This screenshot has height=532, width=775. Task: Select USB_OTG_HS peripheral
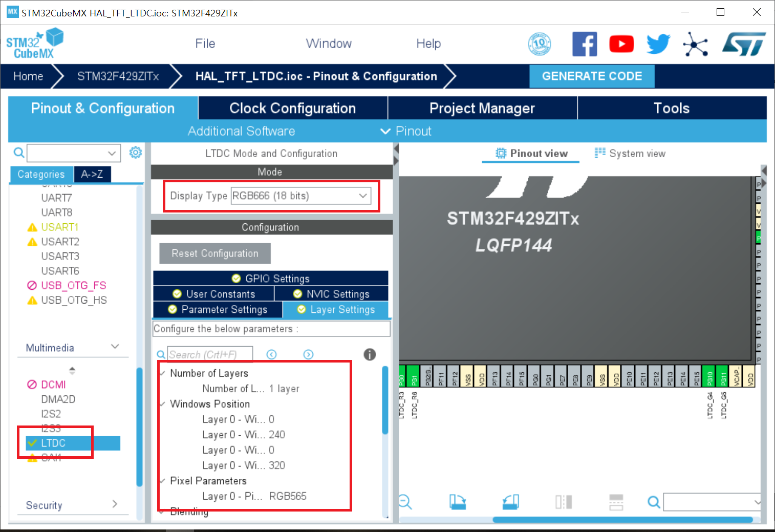point(74,300)
